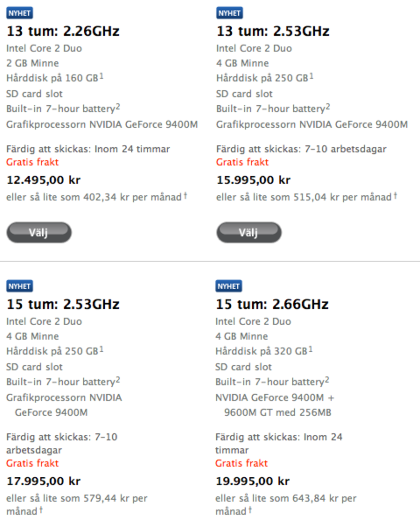Click the NYHET badge above 15 tum 2.66GHz

pyautogui.click(x=229, y=286)
